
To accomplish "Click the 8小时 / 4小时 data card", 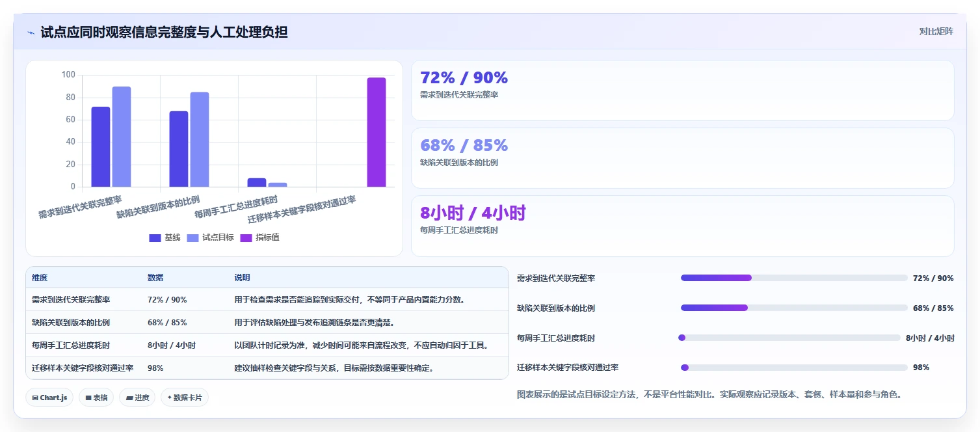I will pyautogui.click(x=682, y=226).
